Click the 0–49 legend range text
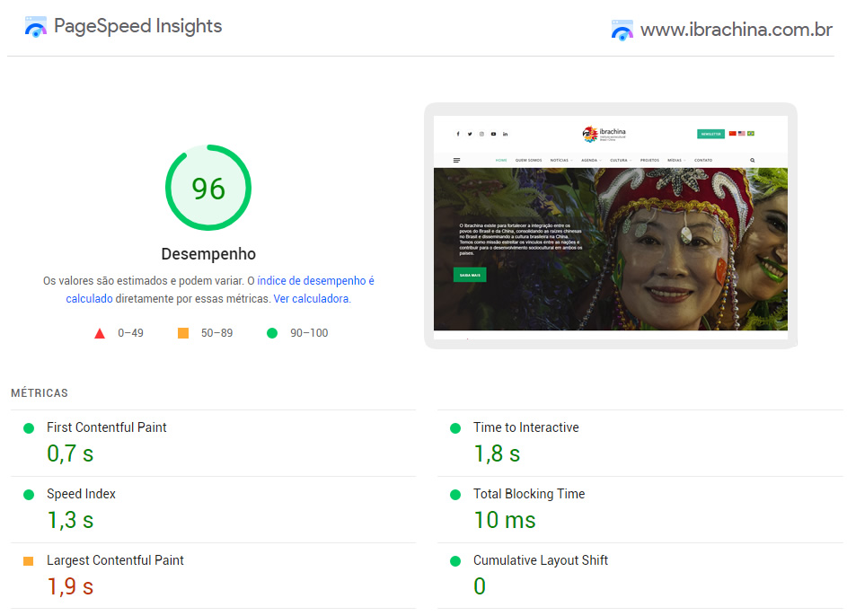The image size is (847, 616). 131,333
